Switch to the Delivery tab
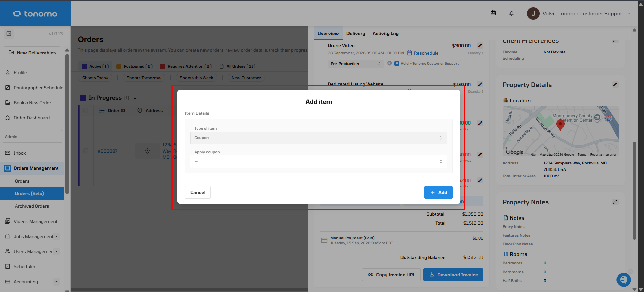The width and height of the screenshot is (644, 292). click(356, 33)
